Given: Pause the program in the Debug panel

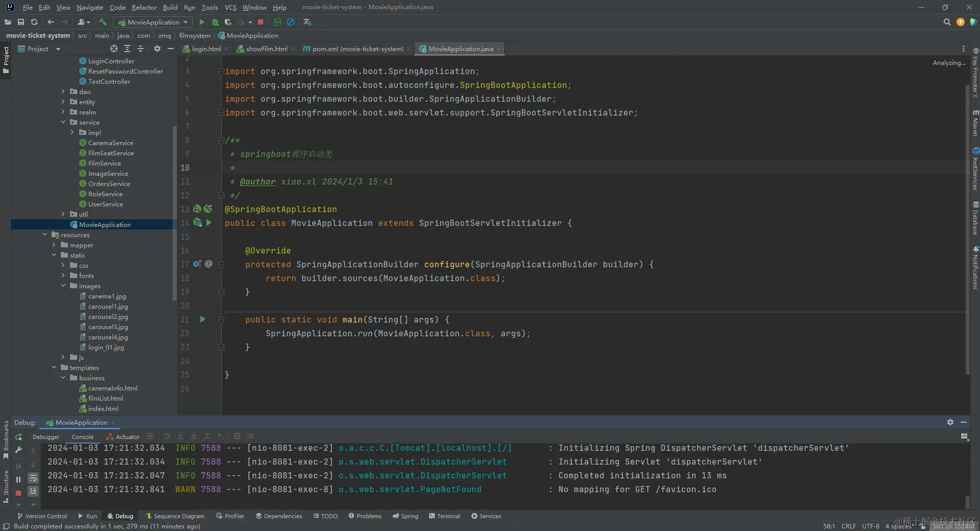Looking at the screenshot, I should pyautogui.click(x=18, y=479).
